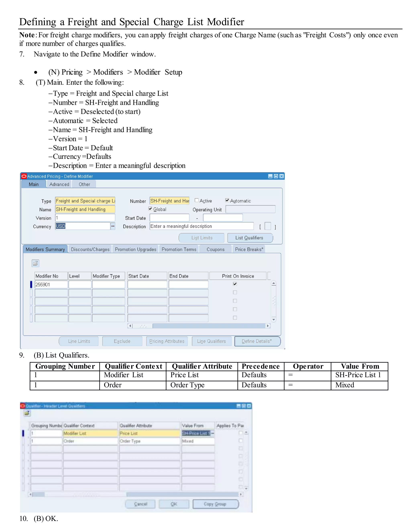This screenshot has width=411, height=532.
Task: Select the Modifiers Summary tab
Action: point(45,249)
